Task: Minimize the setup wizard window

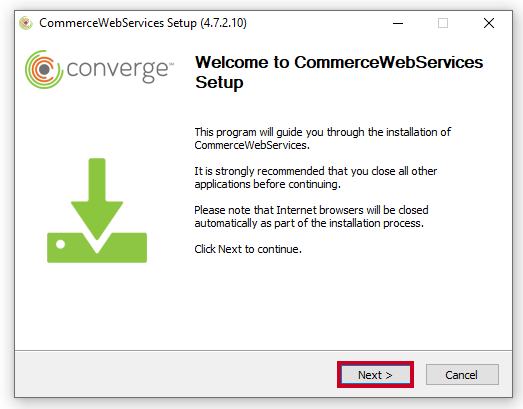Action: [x=398, y=23]
